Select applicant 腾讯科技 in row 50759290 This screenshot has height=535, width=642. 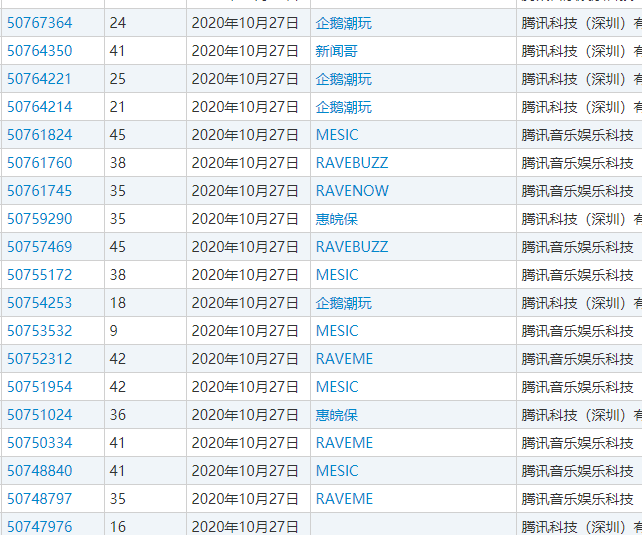pos(579,219)
